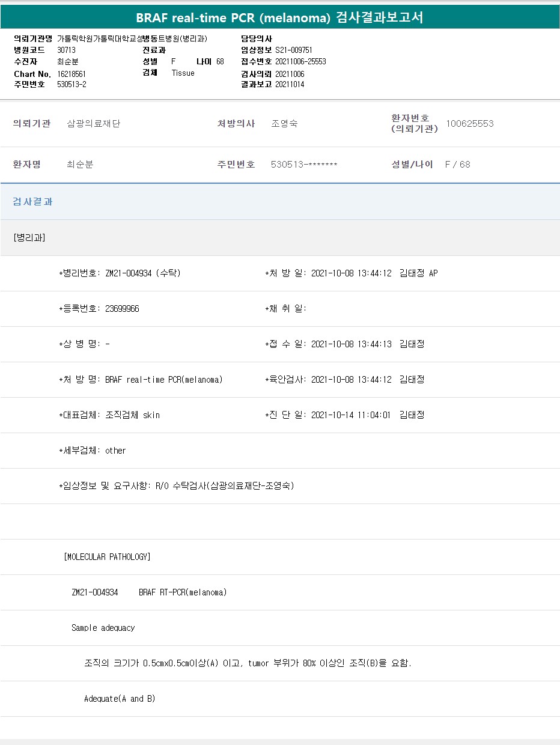560x745 pixels.
Task: Select header 주민번호 value 530513-2
Action: 72,84
